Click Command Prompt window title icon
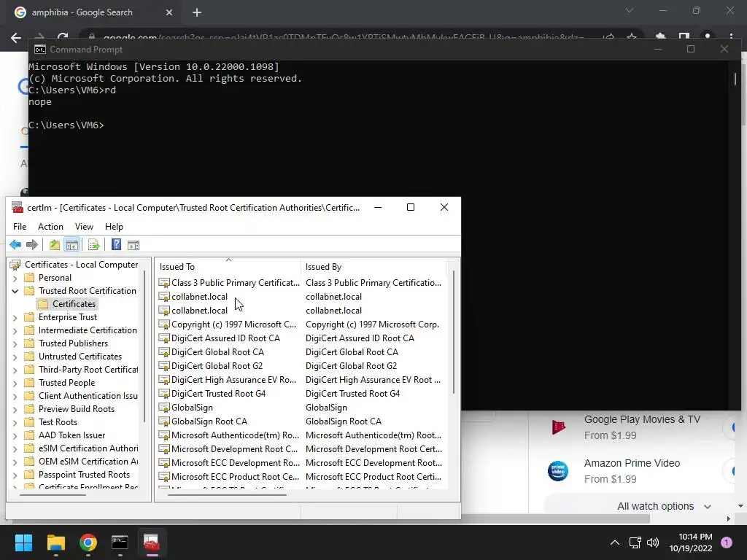The width and height of the screenshot is (747, 560). (x=40, y=50)
